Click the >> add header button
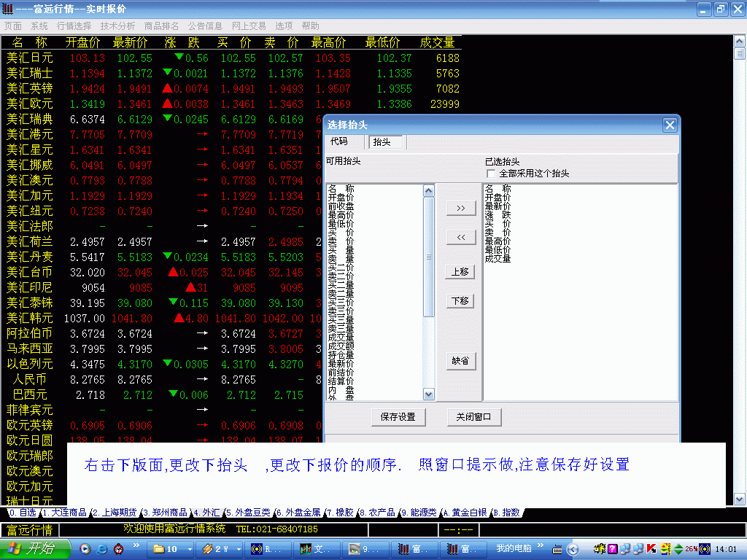747x560 pixels. (x=461, y=208)
